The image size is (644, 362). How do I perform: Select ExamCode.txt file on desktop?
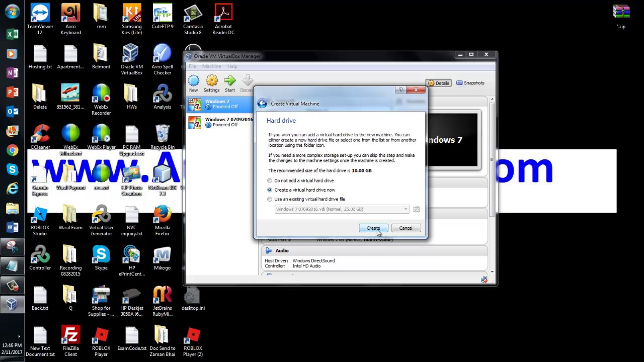pos(132,338)
